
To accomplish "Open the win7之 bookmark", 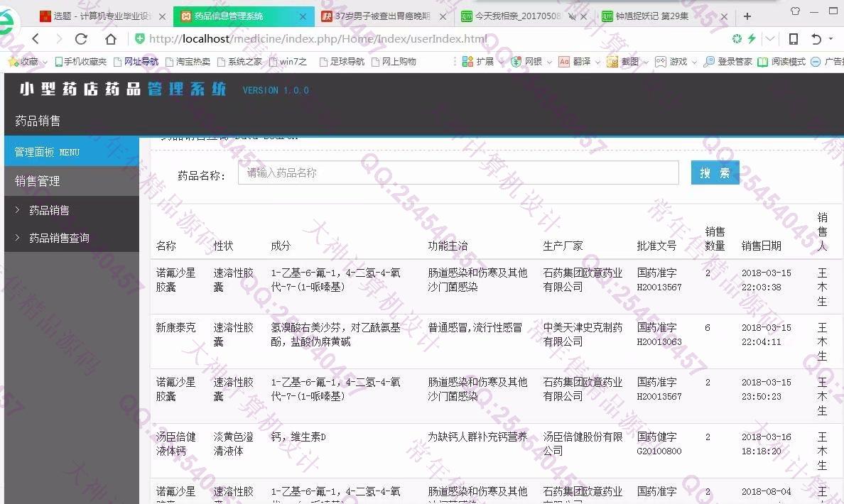I will 288,62.
